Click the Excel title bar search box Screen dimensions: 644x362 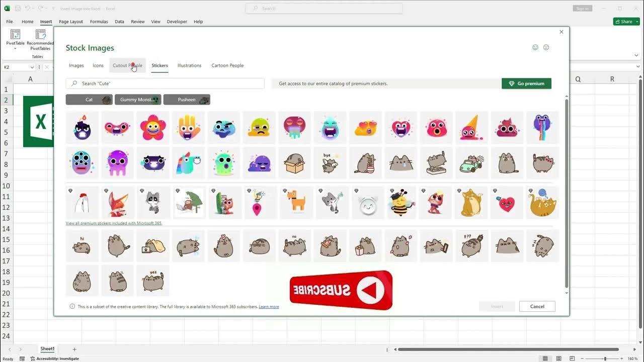[x=324, y=8]
